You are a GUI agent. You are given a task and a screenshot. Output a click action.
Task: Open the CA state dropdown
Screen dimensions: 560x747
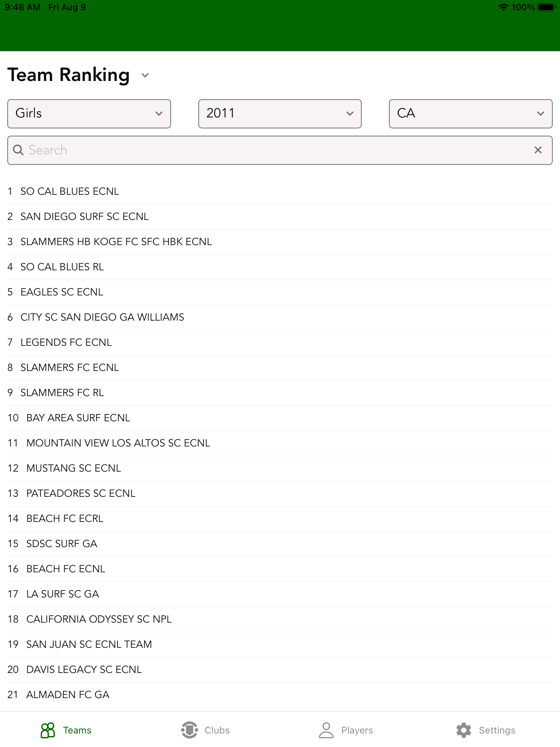[470, 113]
